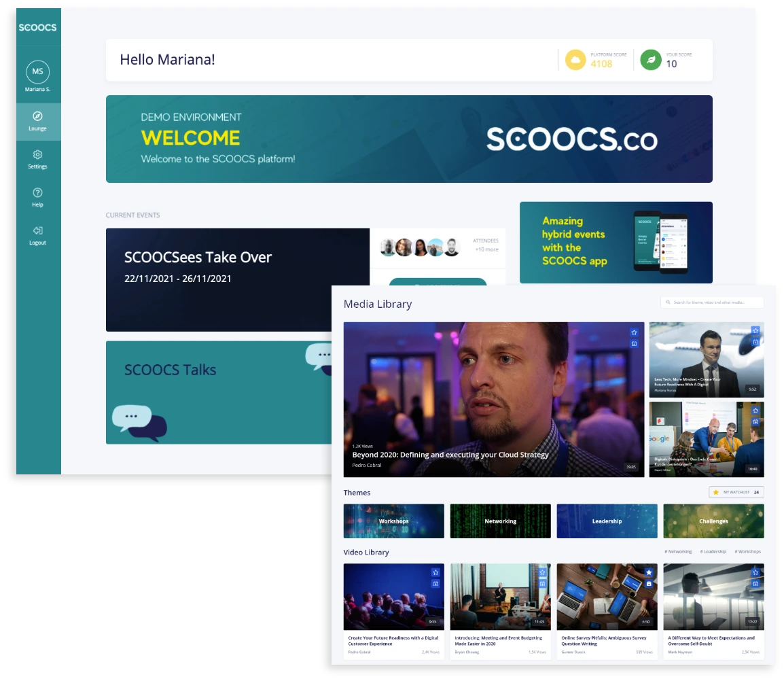This screenshot has width=784, height=681.
Task: Open Introducing: Meeting and Event Budgeting title
Action: click(499, 640)
